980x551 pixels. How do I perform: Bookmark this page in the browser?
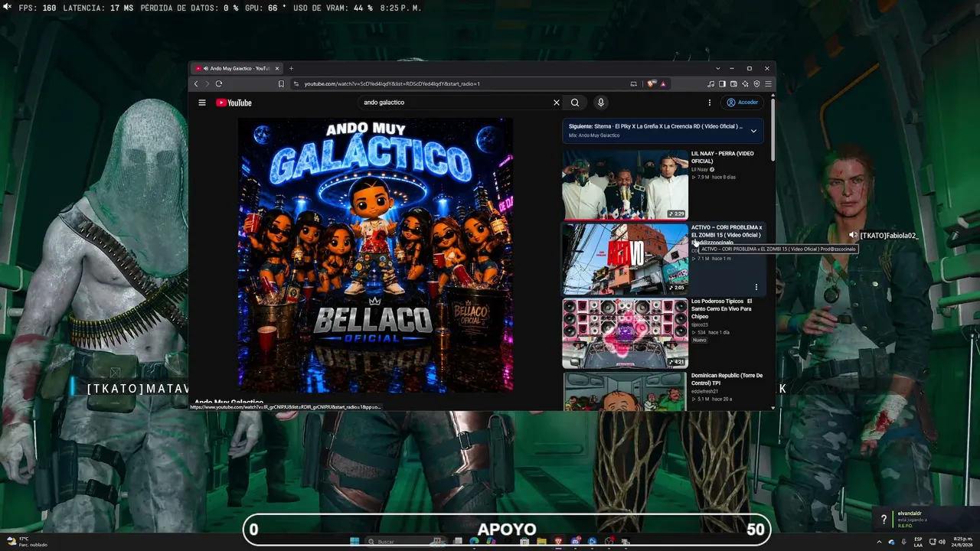(281, 83)
